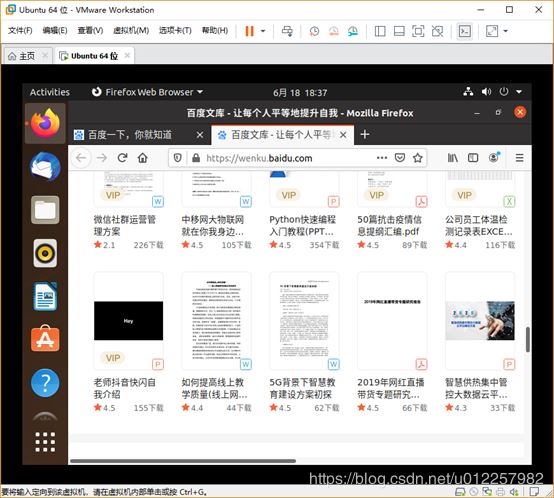This screenshot has width=554, height=498.
Task: Bookmark this page with the star icon
Action: 418,158
